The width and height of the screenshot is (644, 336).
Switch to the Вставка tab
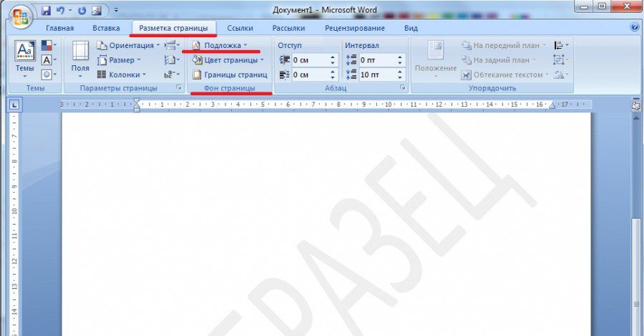(x=106, y=28)
